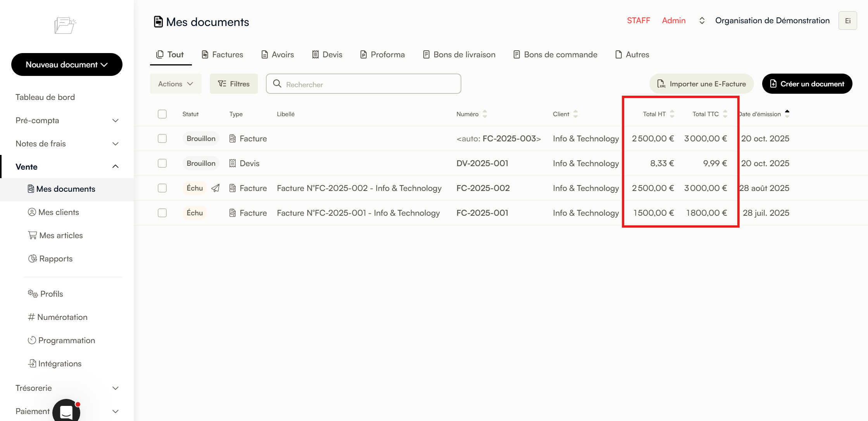Sort by Total TTC column arrows
The height and width of the screenshot is (421, 868).
pyautogui.click(x=725, y=114)
